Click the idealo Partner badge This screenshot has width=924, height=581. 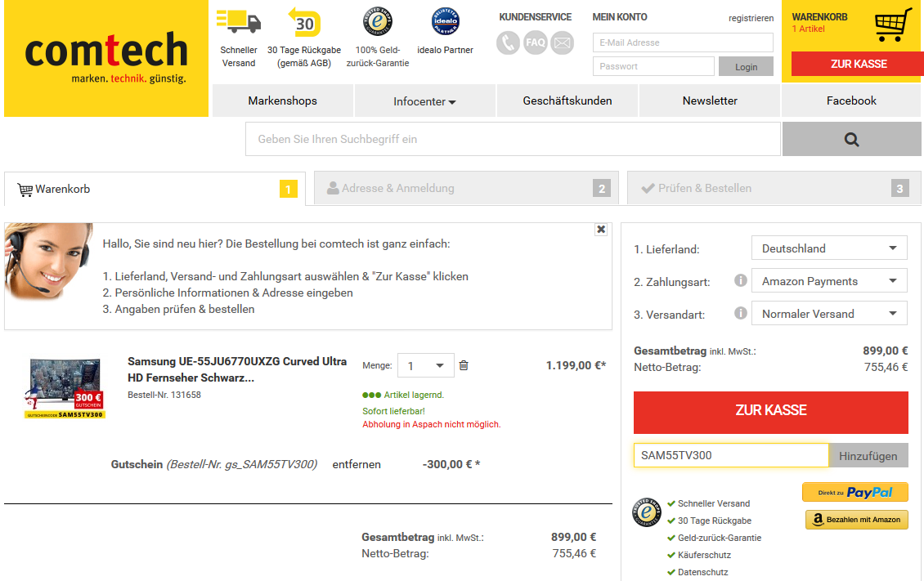click(x=446, y=22)
